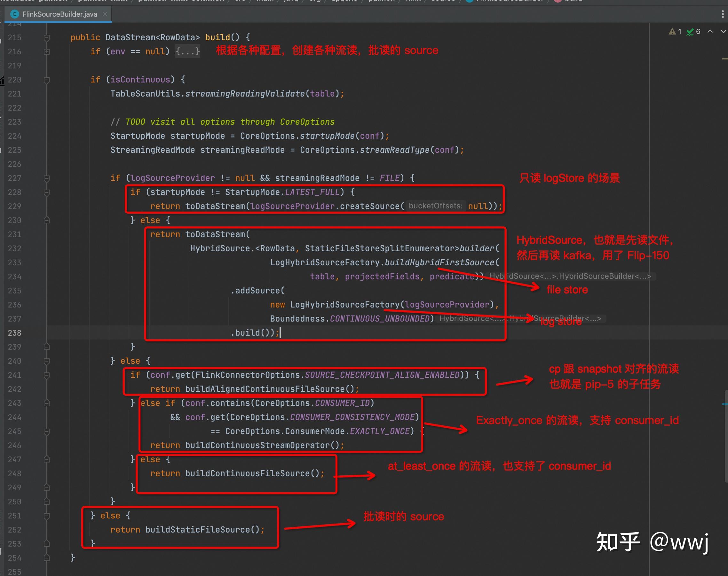Open the editor options three-dot menu
Viewport: 728px width, 576px height.
coord(723,14)
